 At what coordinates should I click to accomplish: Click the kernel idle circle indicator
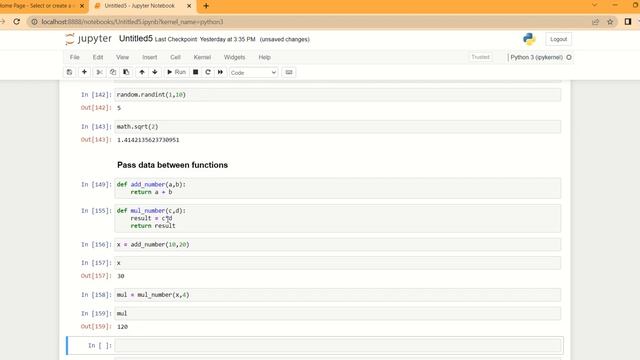click(x=569, y=58)
